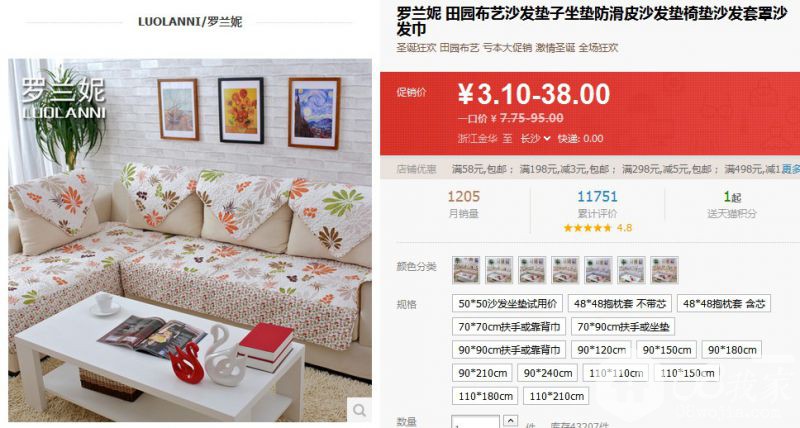Select the fourth color classification thumbnail
800x428 pixels.
[x=565, y=270]
